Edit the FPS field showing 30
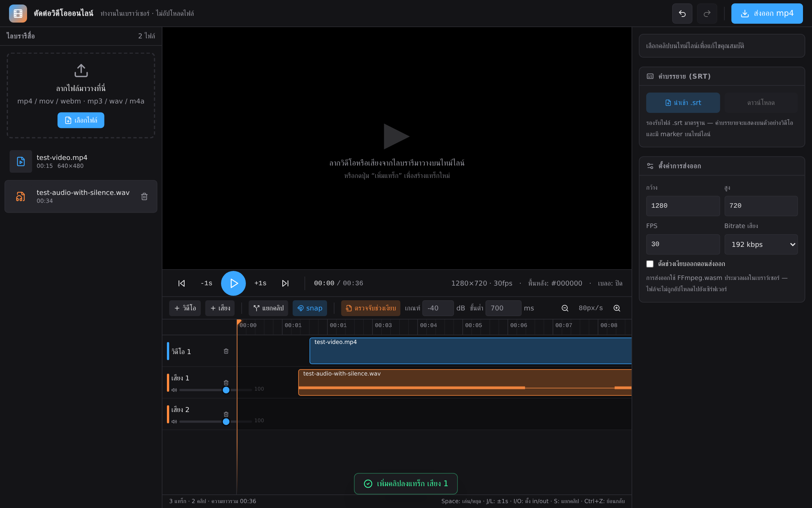The image size is (812, 508). pos(683,244)
